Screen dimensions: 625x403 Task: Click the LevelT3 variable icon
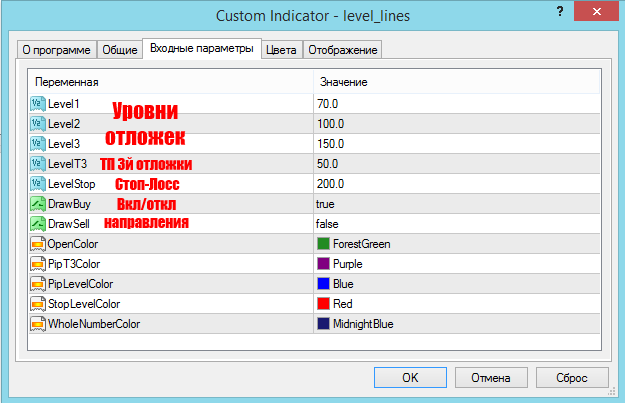click(38, 163)
